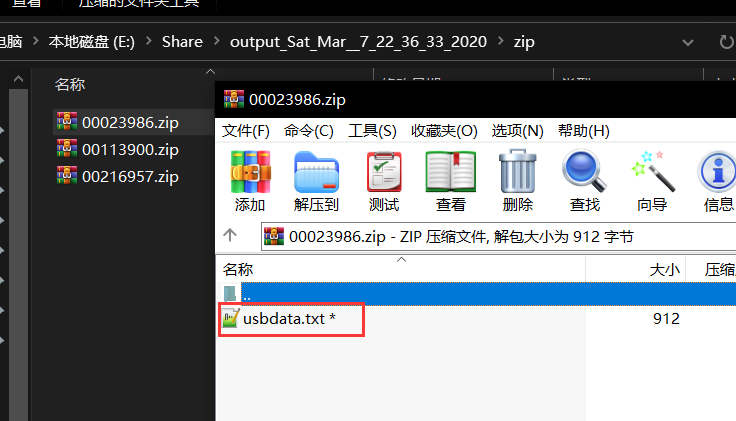The height and width of the screenshot is (421, 736).
Task: Click the refresh icon in the Explorer address bar
Action: pos(726,42)
